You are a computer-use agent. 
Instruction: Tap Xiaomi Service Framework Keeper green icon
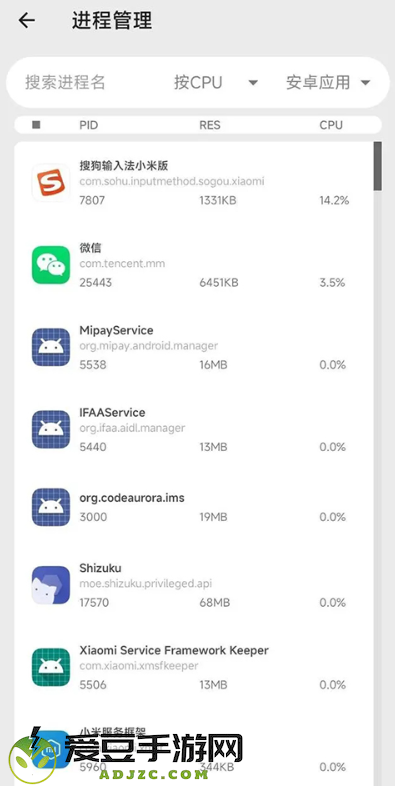51,667
